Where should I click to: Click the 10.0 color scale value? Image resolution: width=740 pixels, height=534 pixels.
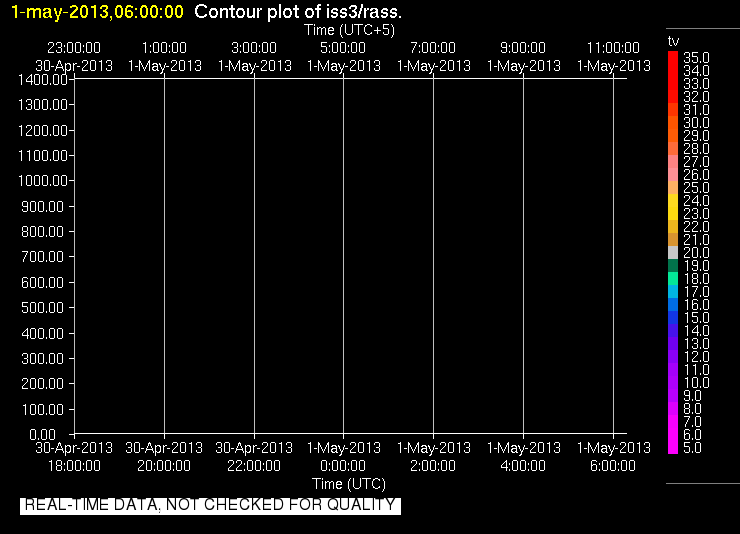pos(697,383)
